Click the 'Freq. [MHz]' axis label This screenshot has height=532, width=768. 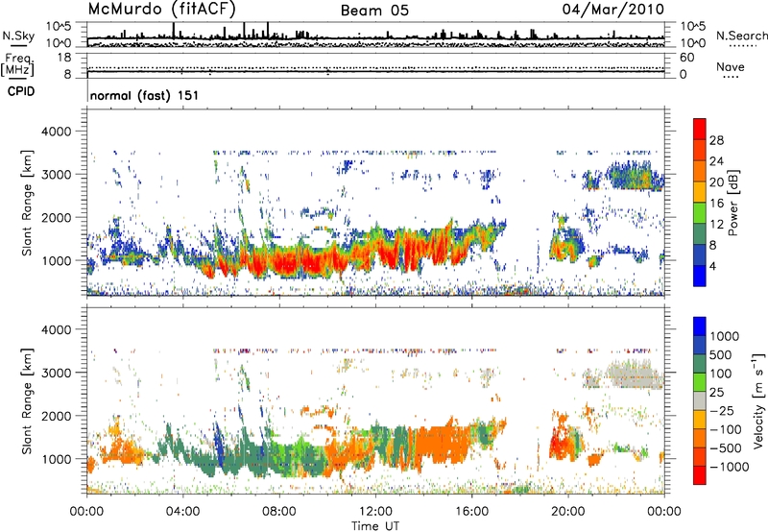click(x=18, y=64)
